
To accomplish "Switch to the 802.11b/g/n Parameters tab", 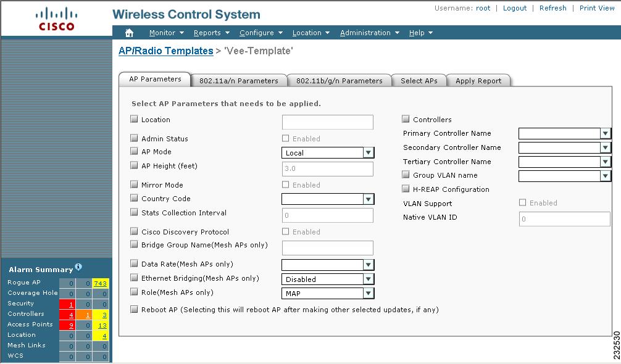I will (340, 81).
